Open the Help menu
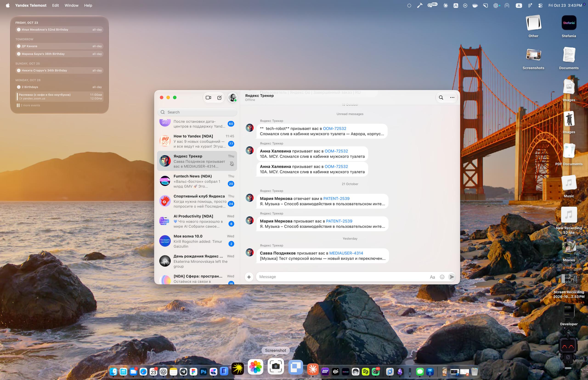 point(88,6)
